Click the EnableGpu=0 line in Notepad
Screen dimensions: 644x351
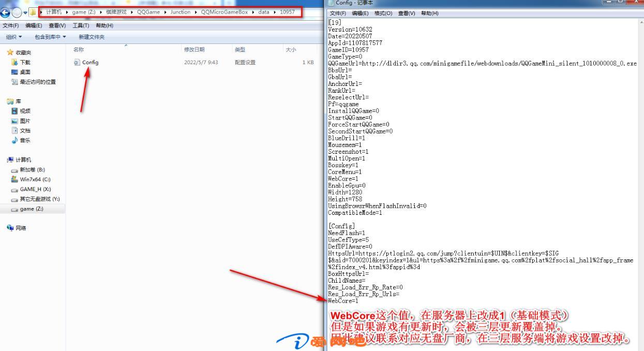tap(347, 185)
